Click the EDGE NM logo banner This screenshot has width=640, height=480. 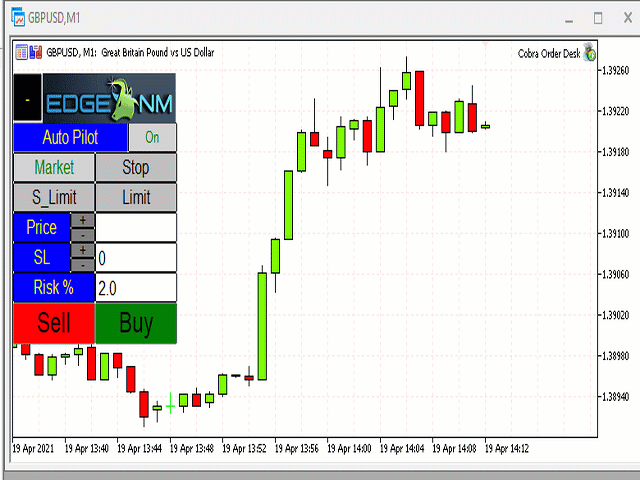(109, 98)
